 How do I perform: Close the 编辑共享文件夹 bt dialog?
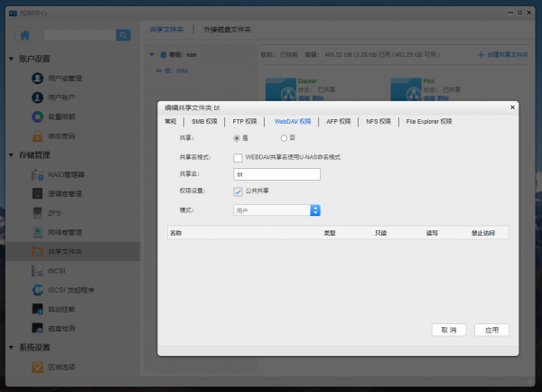pos(512,107)
